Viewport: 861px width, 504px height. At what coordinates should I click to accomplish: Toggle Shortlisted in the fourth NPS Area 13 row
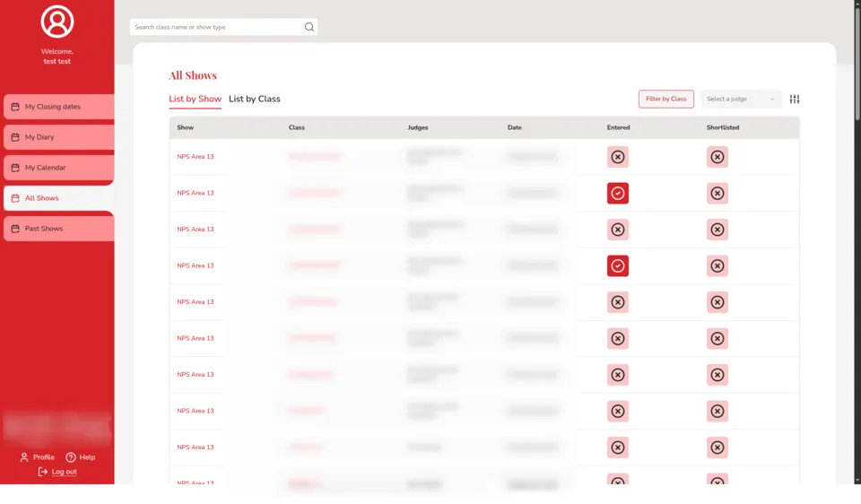point(717,265)
